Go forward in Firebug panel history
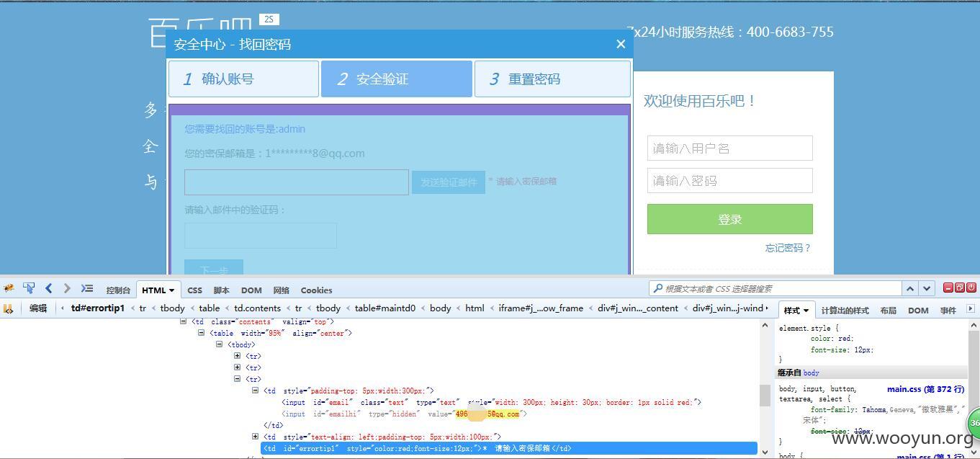 click(67, 288)
